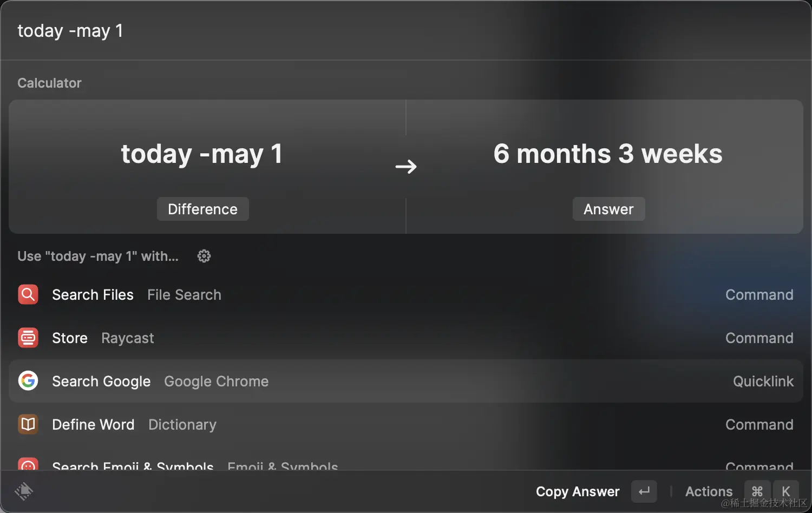Click the Google logo icon
The image size is (812, 513).
point(28,381)
